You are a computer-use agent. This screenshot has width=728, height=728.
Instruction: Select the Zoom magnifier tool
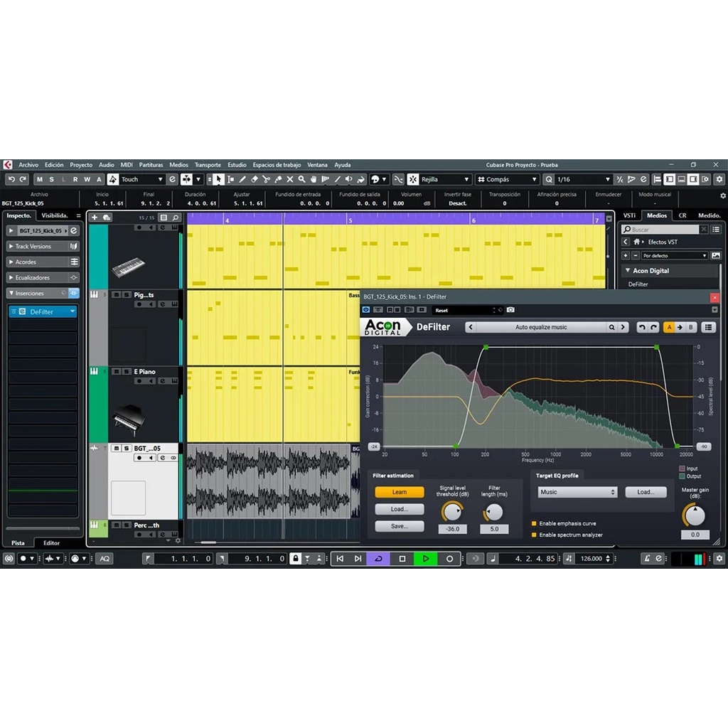(x=301, y=179)
